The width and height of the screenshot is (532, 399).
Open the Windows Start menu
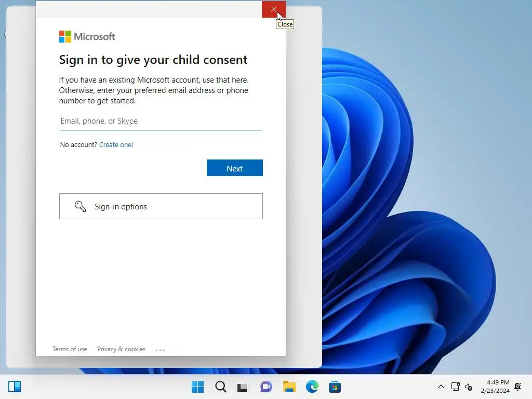point(198,387)
